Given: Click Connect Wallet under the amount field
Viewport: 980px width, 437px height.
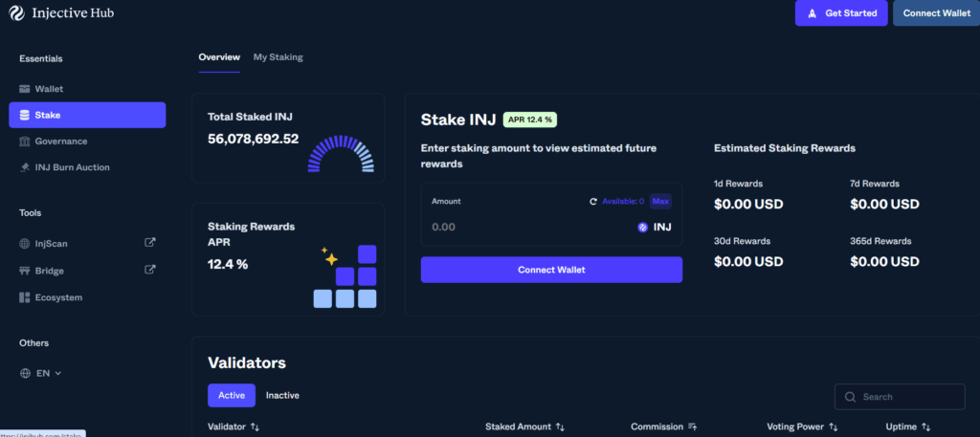Looking at the screenshot, I should point(551,270).
